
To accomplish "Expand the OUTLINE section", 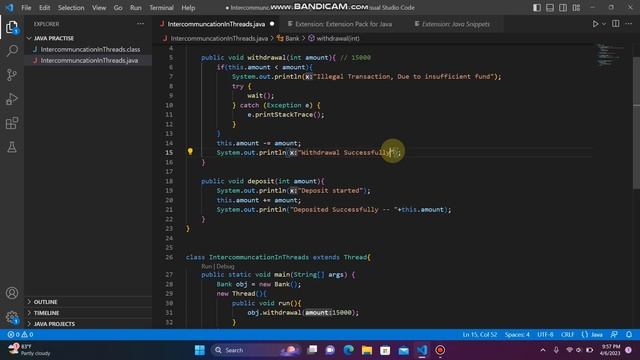I will coord(45,302).
